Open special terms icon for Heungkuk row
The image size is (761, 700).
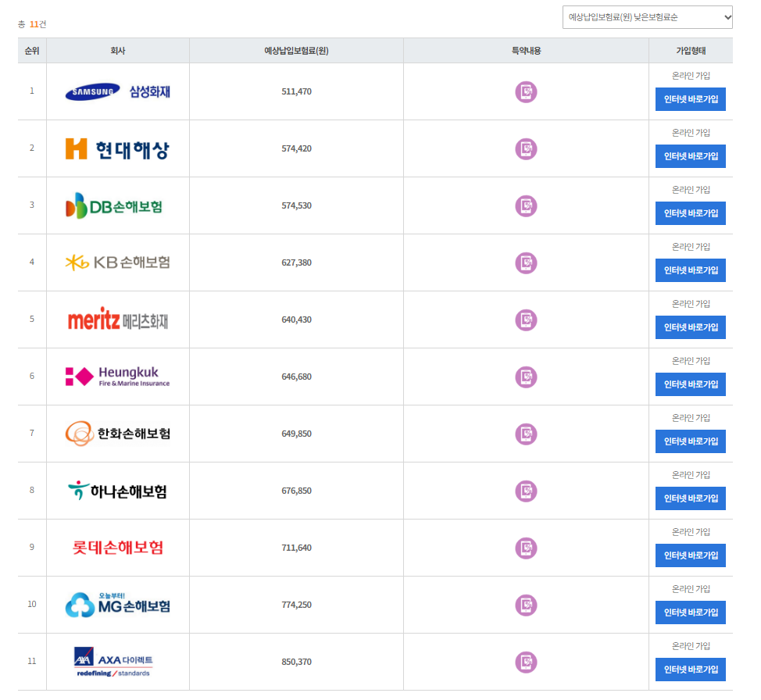526,377
